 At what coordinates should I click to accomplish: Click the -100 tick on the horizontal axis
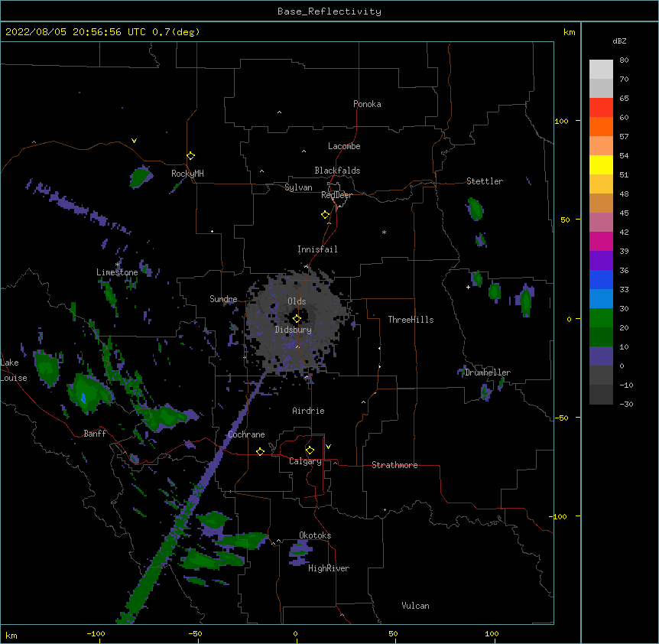(x=96, y=634)
